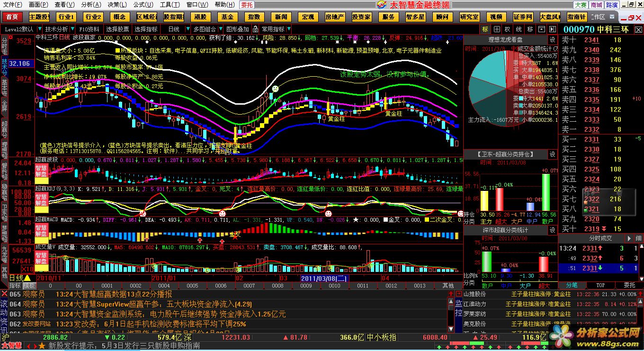The height and width of the screenshot is (351, 644).
Task: Open the 帮助(H) menu
Action: tap(224, 5)
